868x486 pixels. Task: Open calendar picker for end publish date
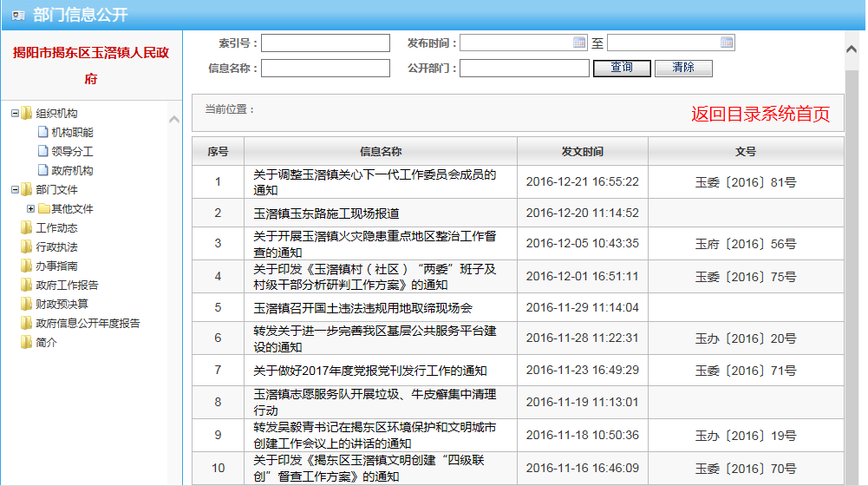click(727, 43)
